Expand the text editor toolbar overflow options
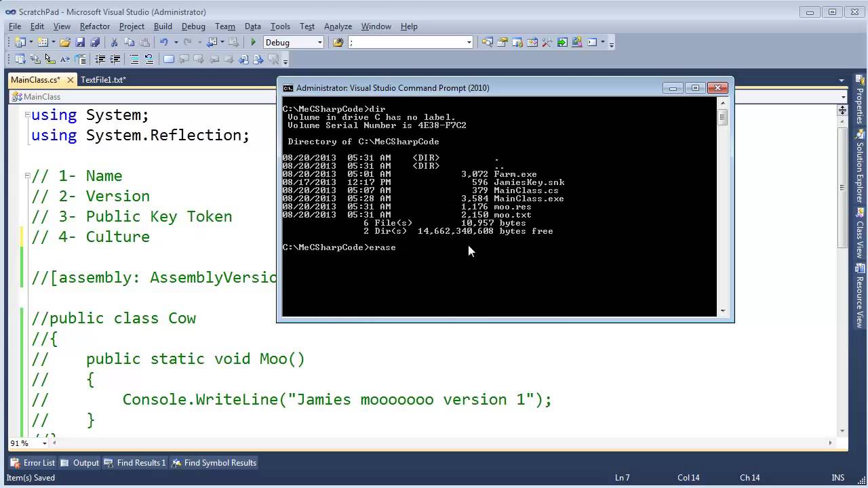The height and width of the screenshot is (488, 868). point(285,61)
